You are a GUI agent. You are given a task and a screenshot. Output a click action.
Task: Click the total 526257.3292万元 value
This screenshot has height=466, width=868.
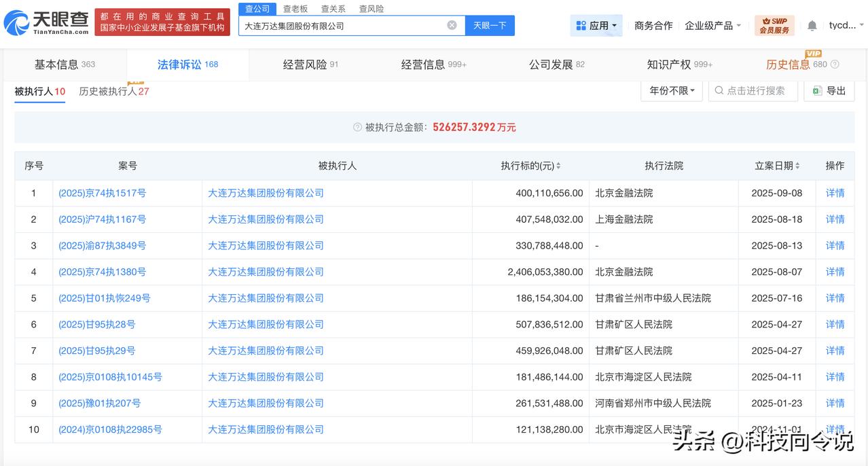[x=474, y=127]
